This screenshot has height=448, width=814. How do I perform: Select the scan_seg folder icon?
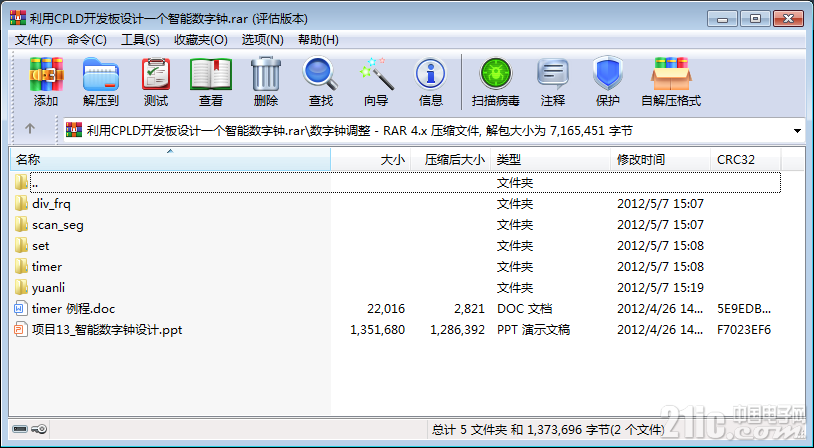[21, 224]
